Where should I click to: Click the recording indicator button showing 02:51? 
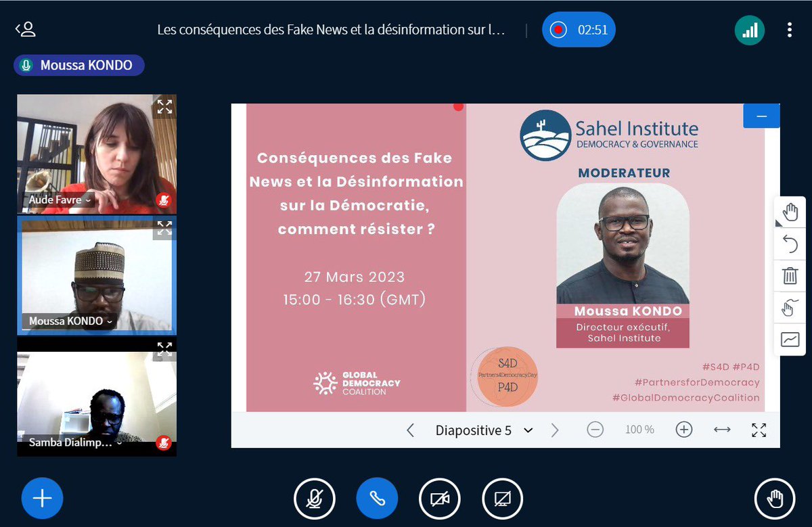(x=579, y=30)
